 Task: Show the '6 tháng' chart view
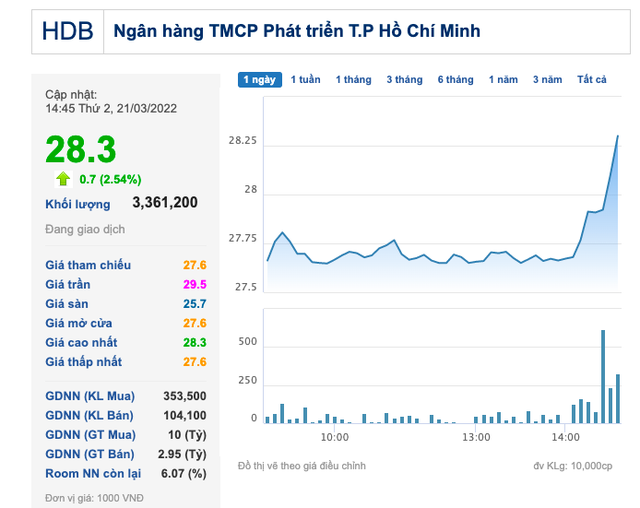click(x=455, y=80)
